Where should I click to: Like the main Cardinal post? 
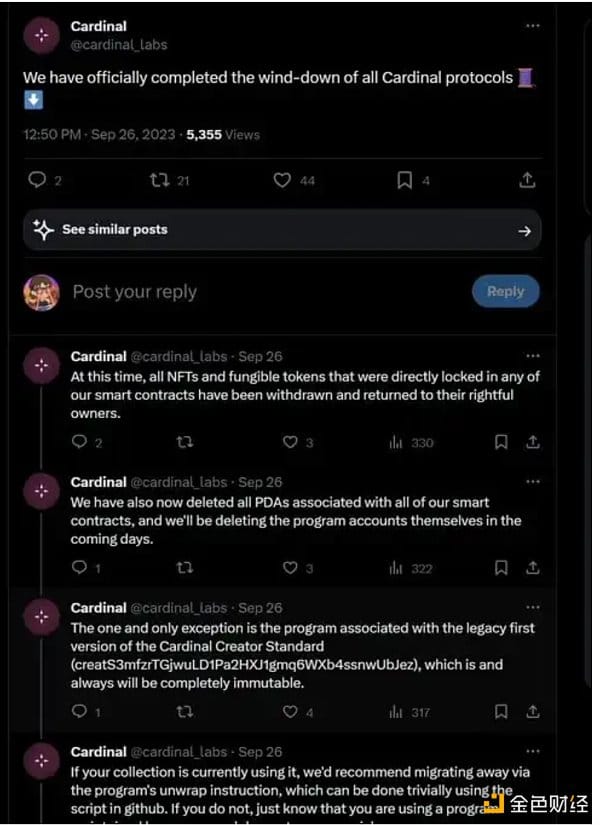282,179
